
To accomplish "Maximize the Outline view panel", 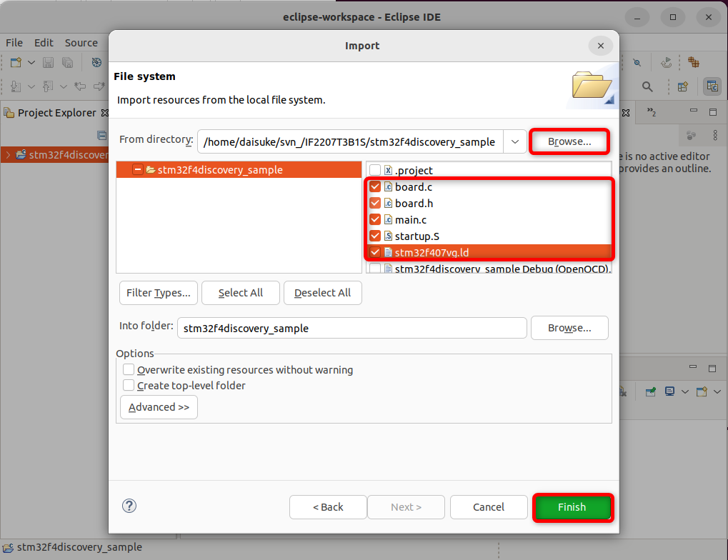I will tap(713, 112).
